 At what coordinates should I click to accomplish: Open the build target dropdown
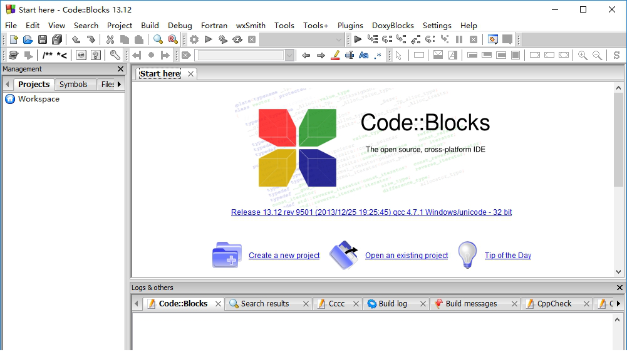[338, 39]
